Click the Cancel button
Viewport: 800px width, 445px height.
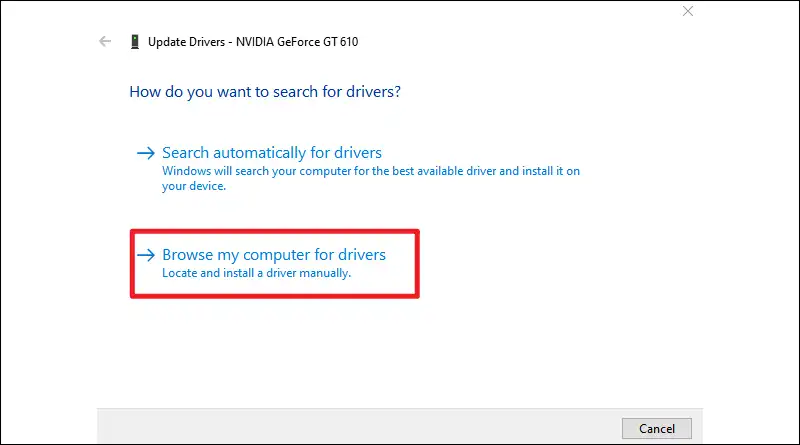[657, 429]
